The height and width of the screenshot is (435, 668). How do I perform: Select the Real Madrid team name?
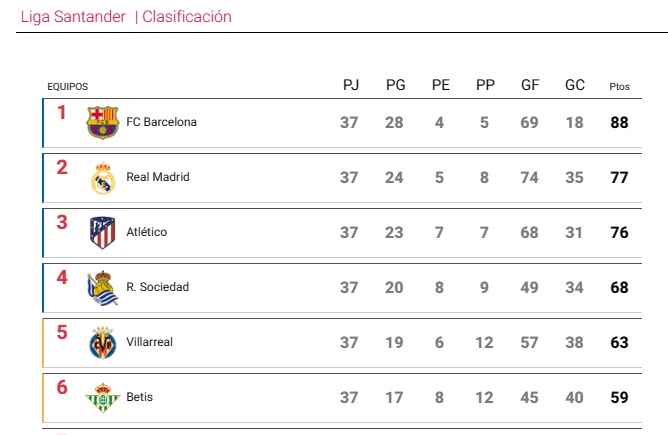158,177
